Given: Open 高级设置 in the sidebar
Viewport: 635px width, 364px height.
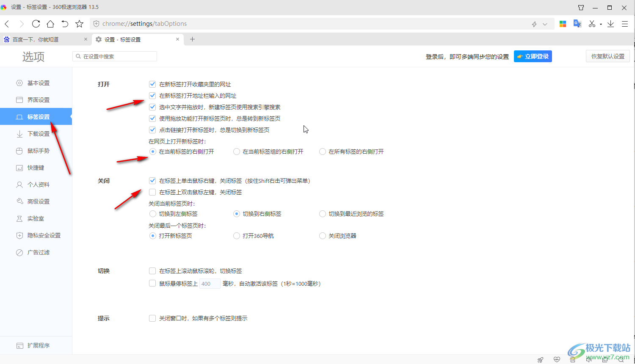Looking at the screenshot, I should point(36,201).
